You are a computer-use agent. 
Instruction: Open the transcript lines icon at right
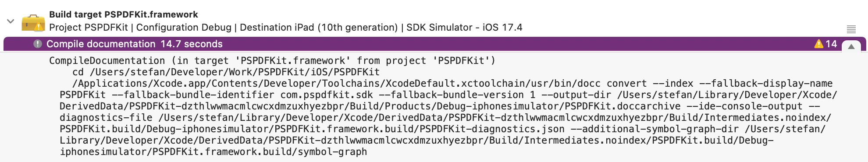(x=851, y=29)
